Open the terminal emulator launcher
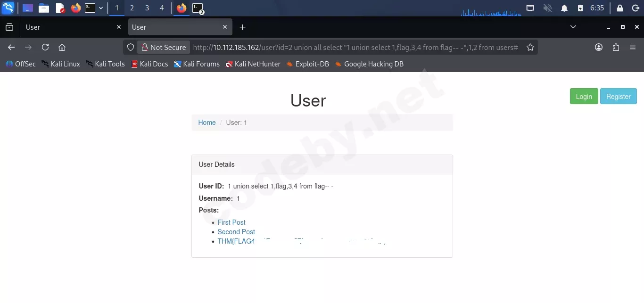 coord(90,8)
